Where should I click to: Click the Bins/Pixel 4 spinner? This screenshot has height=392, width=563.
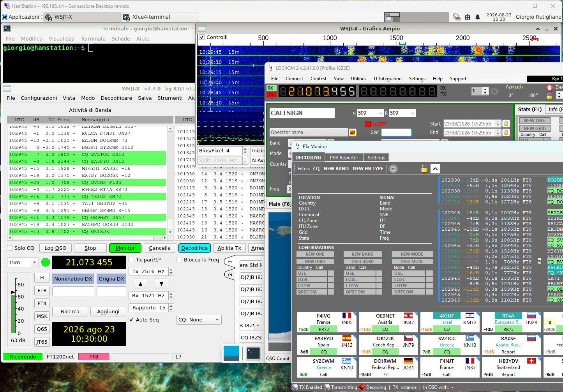click(222, 150)
